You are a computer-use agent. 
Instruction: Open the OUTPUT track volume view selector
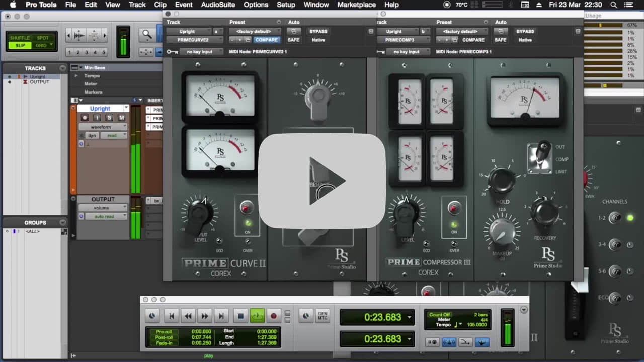click(x=103, y=208)
